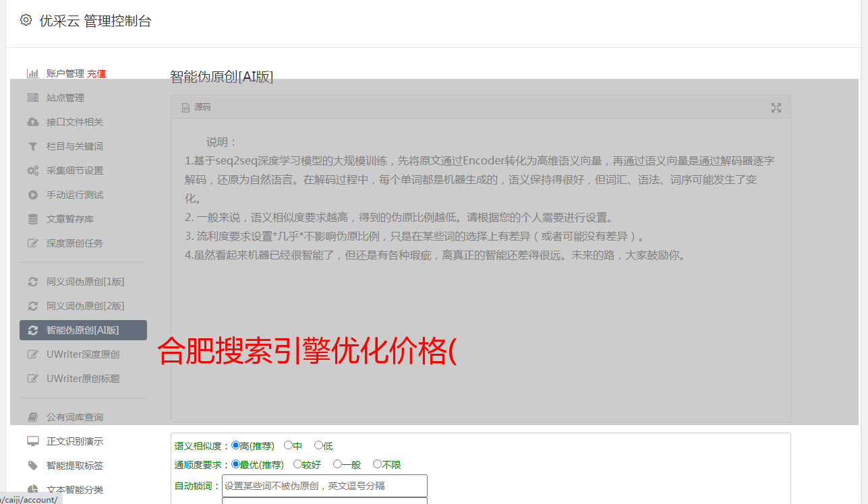Click the edit icon for 深度原创任务

pyautogui.click(x=32, y=243)
